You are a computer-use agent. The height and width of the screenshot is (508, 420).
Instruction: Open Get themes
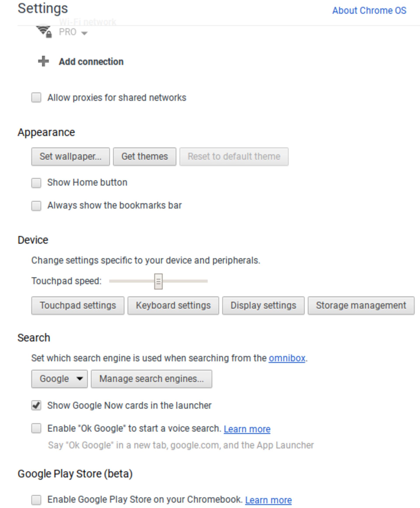point(145,156)
